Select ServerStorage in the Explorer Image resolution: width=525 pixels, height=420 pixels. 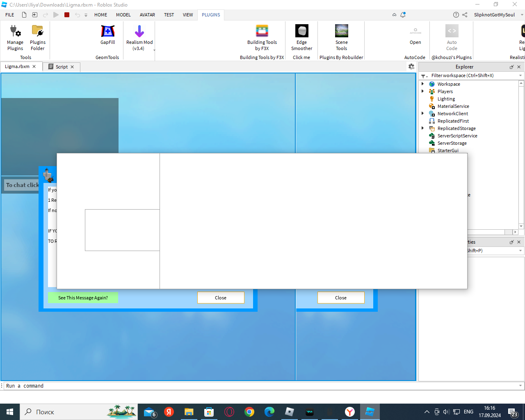[452, 143]
